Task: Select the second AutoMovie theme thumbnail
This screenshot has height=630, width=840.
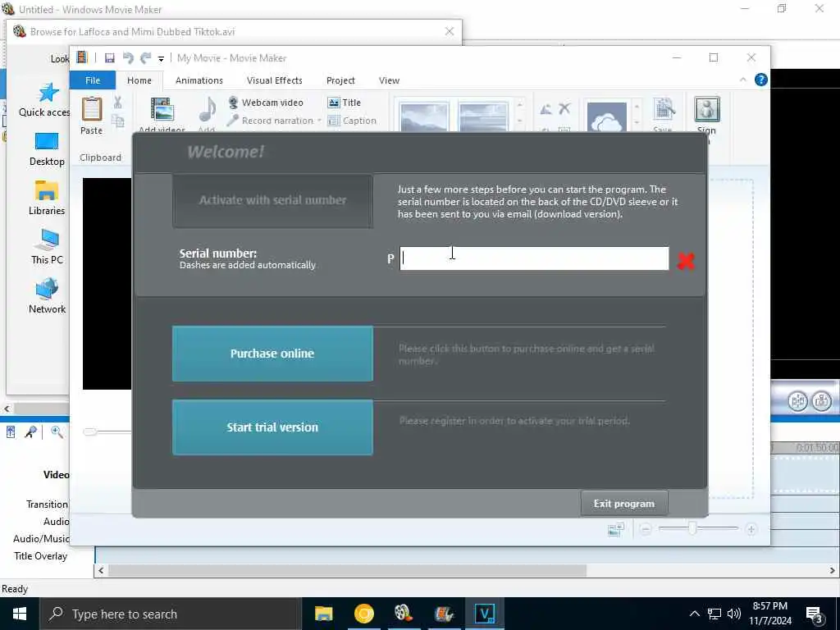Action: point(482,116)
